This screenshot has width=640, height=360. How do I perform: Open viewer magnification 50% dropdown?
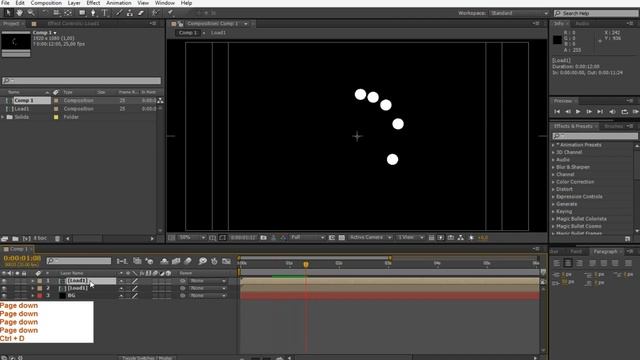tap(192, 238)
